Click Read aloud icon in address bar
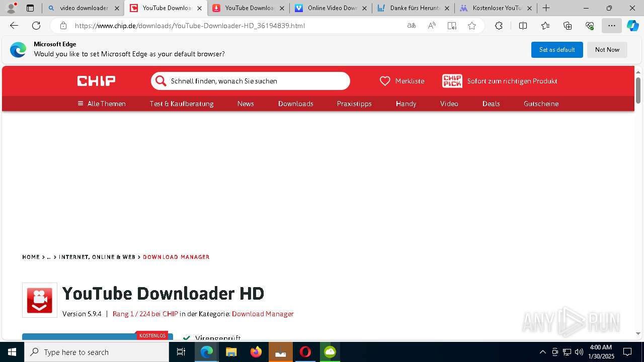Viewport: 644px width, 362px height. 432,26
